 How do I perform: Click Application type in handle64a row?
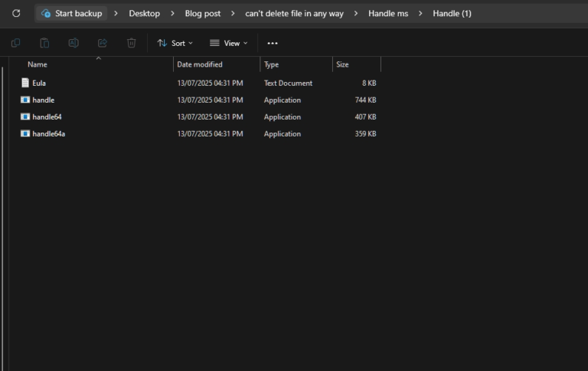click(x=283, y=133)
